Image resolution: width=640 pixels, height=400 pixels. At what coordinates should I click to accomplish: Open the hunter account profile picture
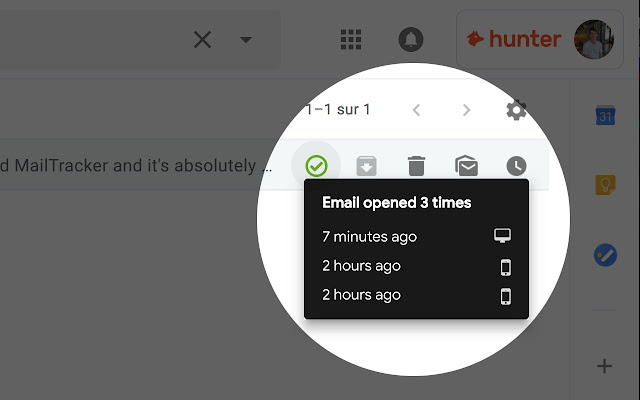coord(594,40)
